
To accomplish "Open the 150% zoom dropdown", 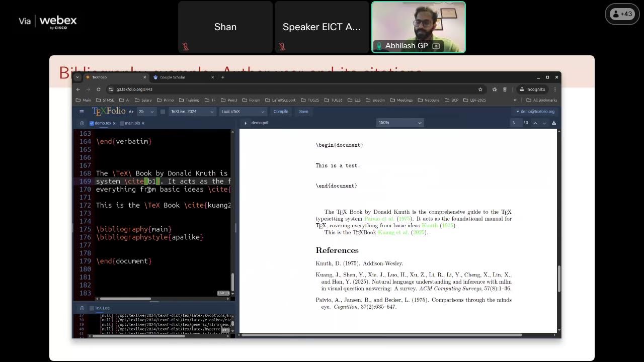I will point(400,123).
